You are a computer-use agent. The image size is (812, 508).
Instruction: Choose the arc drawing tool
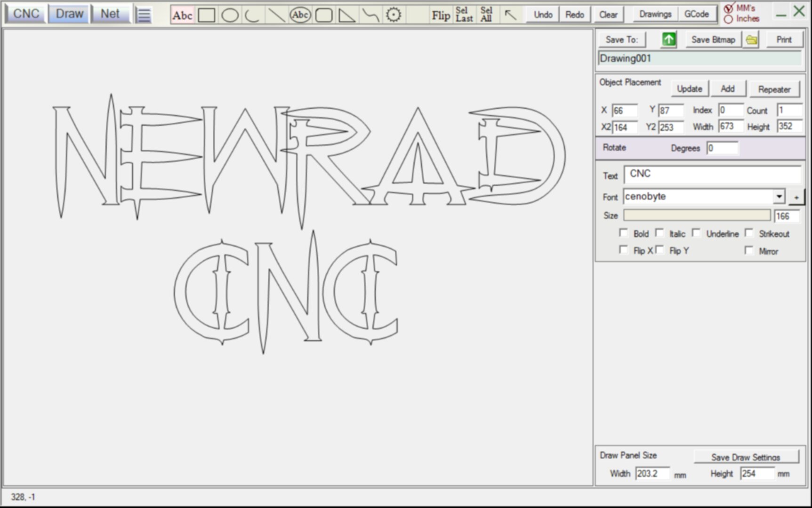pyautogui.click(x=253, y=16)
